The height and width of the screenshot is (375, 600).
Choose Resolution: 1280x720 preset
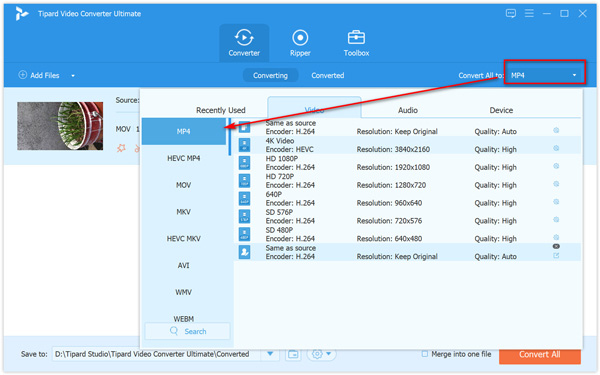[408, 181]
